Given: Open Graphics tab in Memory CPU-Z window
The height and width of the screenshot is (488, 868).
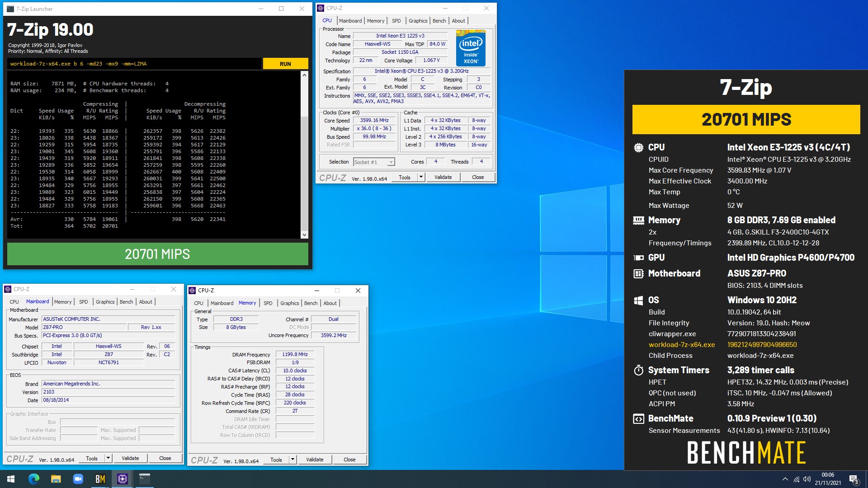Looking at the screenshot, I should point(289,303).
